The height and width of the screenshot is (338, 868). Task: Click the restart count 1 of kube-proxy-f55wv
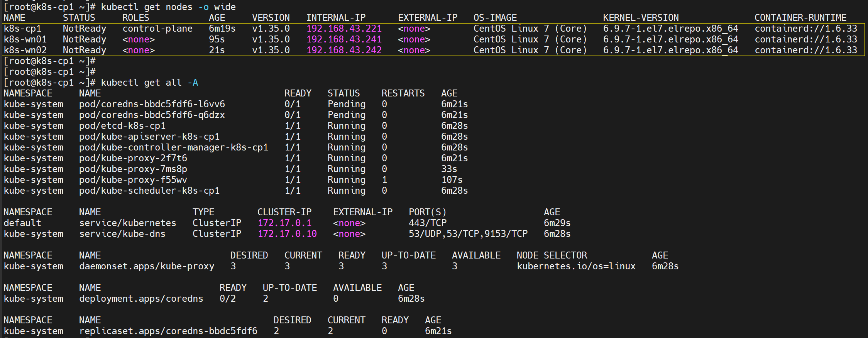(384, 180)
